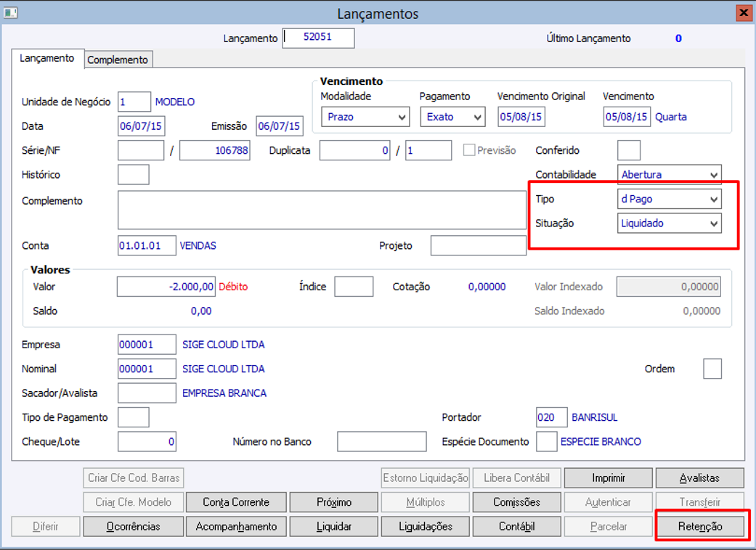Image resolution: width=756 pixels, height=550 pixels.
Task: Open Liquidações button
Action: tap(426, 526)
